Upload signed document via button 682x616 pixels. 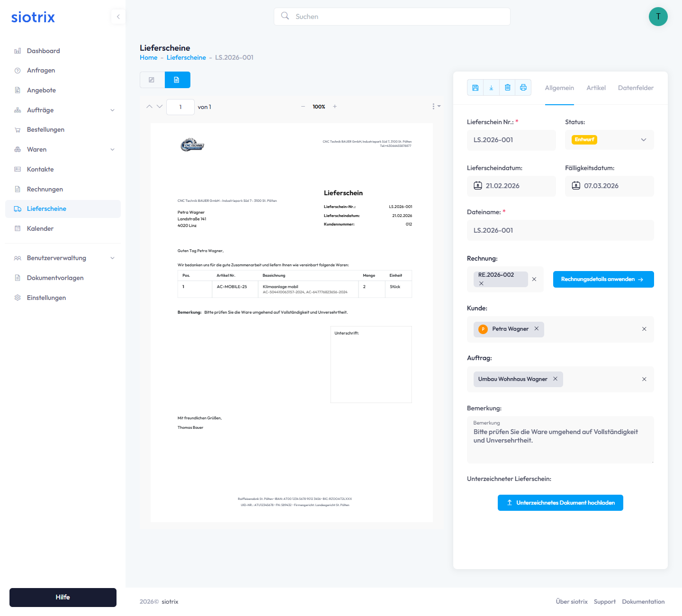point(560,503)
